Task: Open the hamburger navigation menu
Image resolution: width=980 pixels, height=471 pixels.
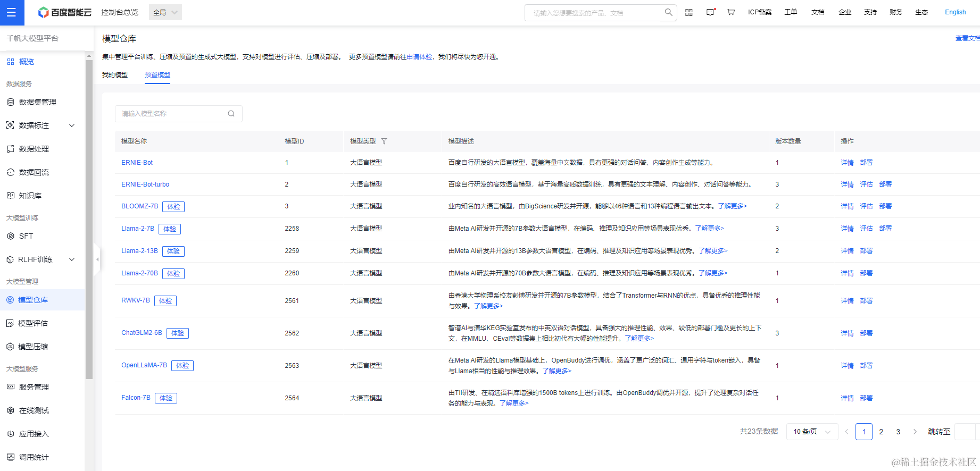Action: [x=12, y=12]
